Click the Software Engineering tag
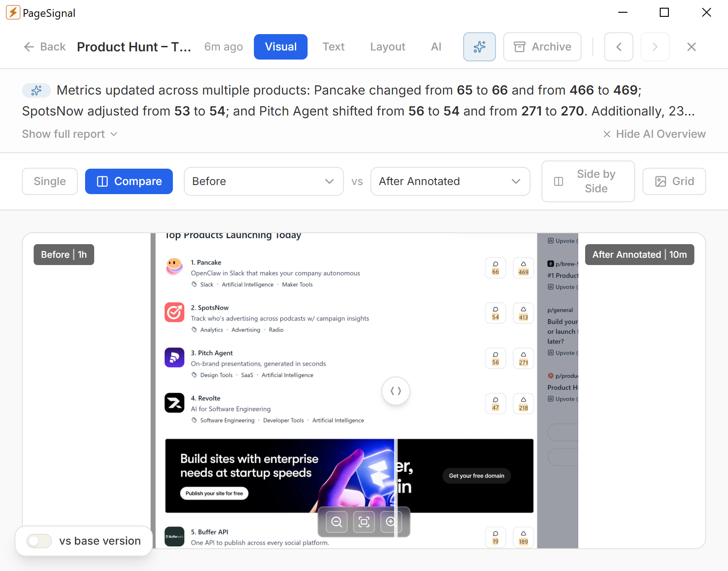This screenshot has height=571, width=728. [227, 421]
